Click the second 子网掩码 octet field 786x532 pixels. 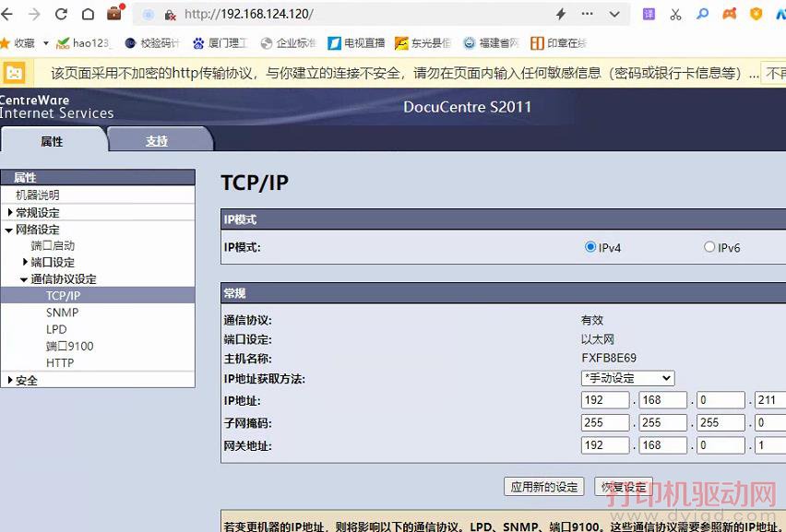(x=663, y=423)
